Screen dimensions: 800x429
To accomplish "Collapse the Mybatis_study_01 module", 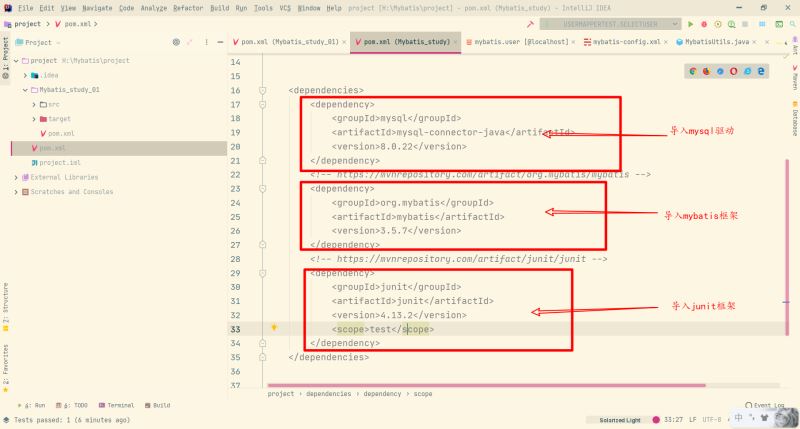I will tap(26, 90).
